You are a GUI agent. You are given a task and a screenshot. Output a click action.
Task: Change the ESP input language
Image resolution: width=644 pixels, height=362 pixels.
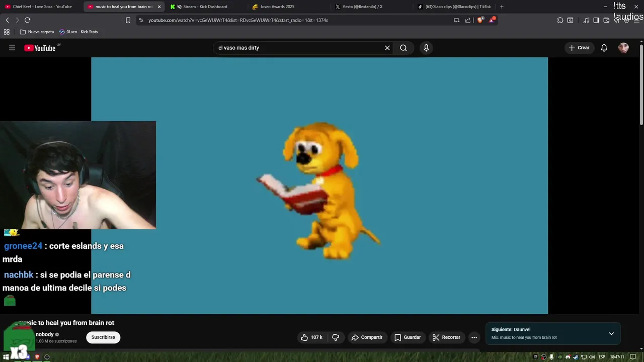[602, 357]
